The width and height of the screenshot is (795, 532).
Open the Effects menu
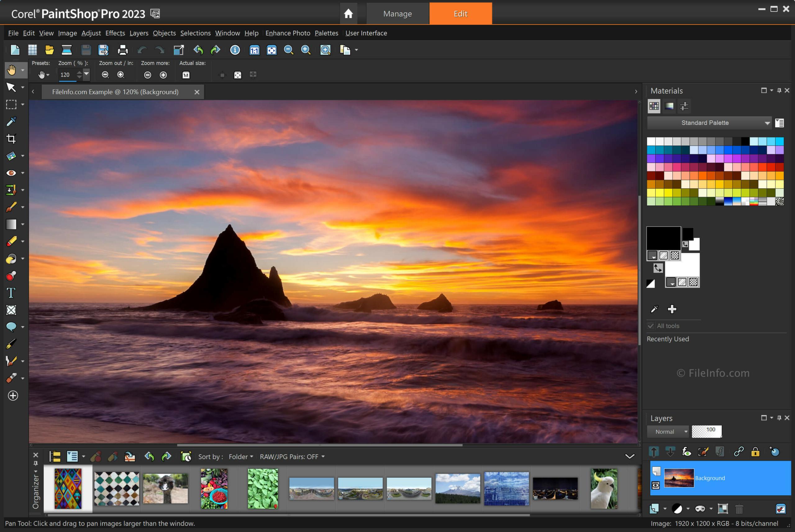(x=115, y=33)
